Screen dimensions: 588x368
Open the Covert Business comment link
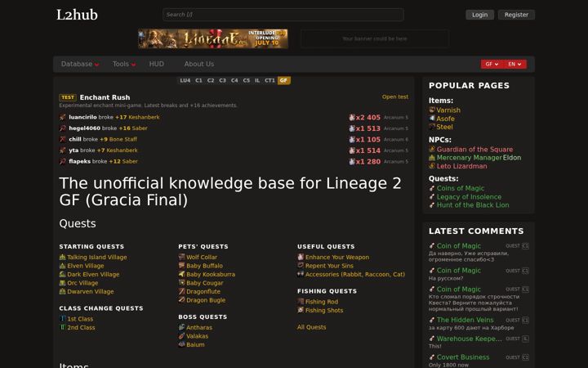coord(463,357)
